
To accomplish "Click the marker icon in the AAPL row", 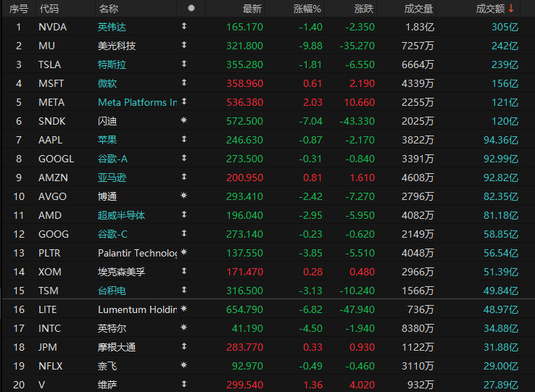I will (184, 139).
